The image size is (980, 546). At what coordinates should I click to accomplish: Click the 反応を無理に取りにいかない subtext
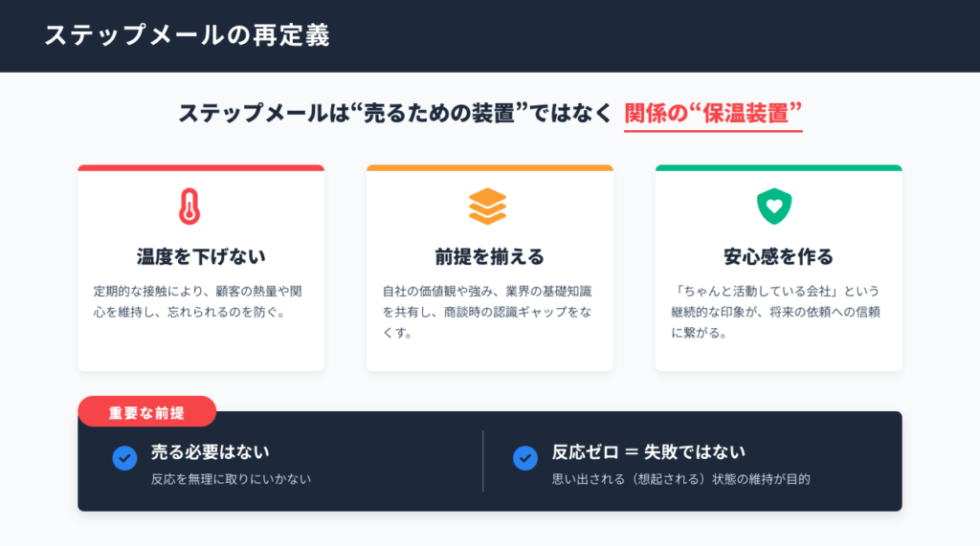click(x=232, y=479)
